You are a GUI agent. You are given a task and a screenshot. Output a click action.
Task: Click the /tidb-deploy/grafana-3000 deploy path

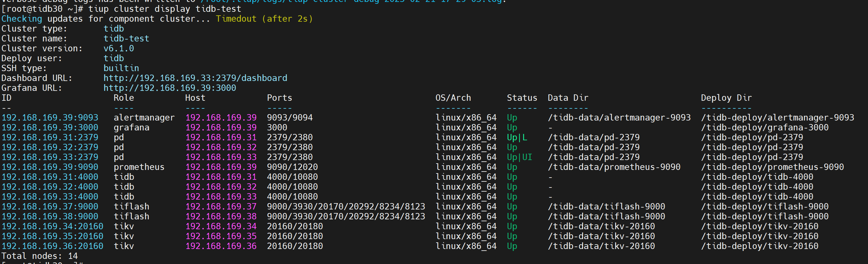(764, 128)
